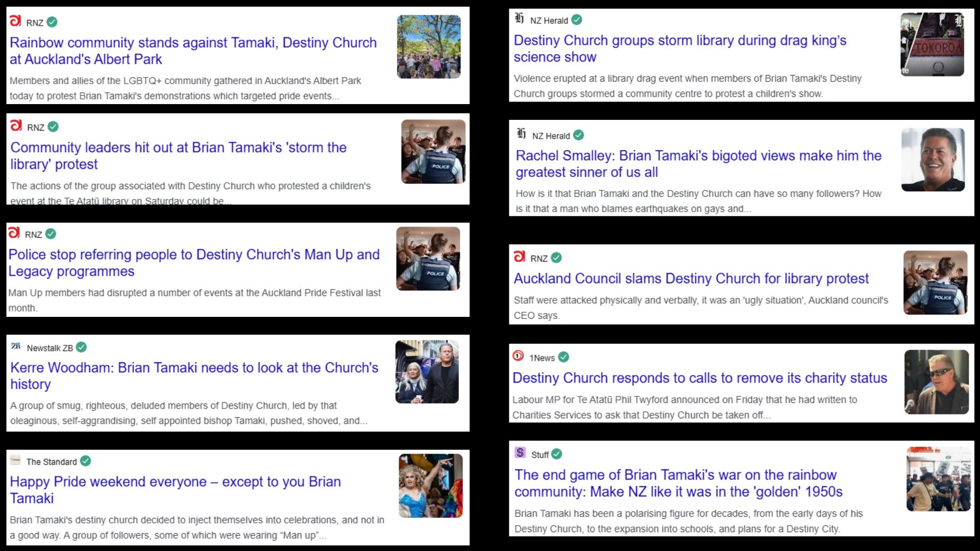Open Albert Park crowd thumbnail image
The height and width of the screenshot is (551, 980).
429,46
